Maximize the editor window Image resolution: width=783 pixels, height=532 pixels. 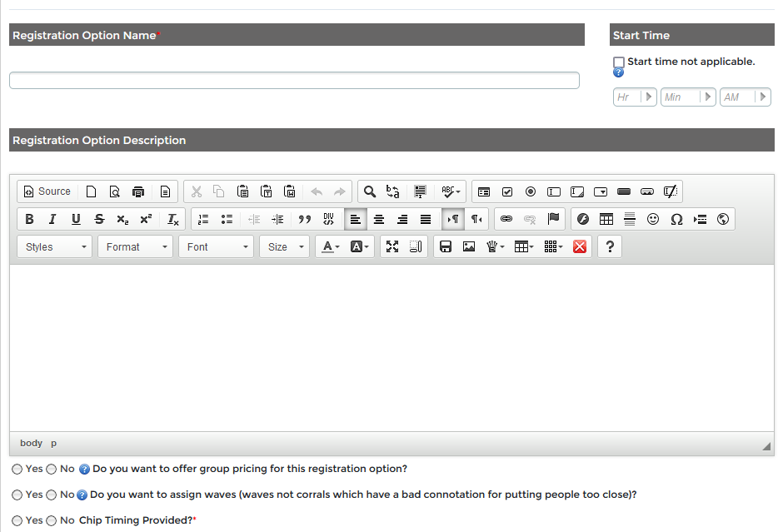click(392, 246)
